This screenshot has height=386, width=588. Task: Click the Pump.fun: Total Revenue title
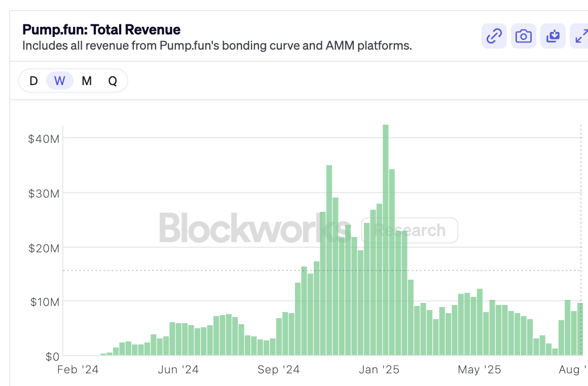coord(100,29)
